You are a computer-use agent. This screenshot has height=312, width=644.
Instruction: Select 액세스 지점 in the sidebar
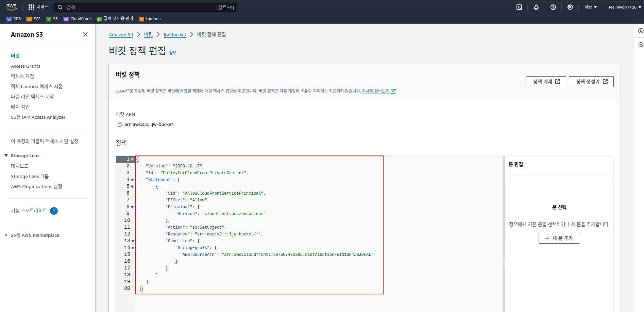(22, 76)
